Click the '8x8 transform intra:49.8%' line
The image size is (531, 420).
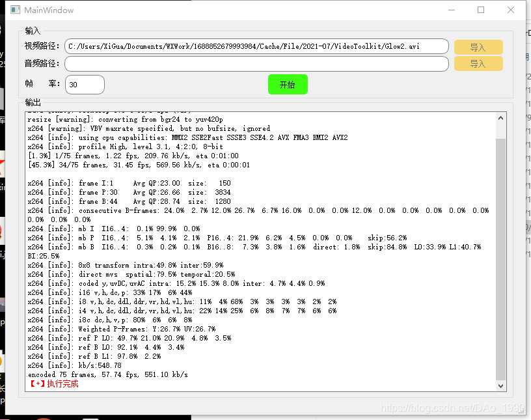pyautogui.click(x=126, y=265)
